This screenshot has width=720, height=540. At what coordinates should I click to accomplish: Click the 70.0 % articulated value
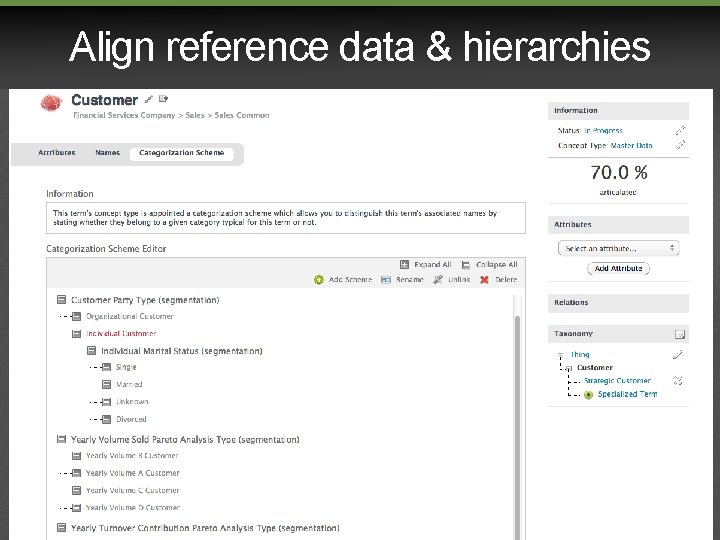[619, 173]
